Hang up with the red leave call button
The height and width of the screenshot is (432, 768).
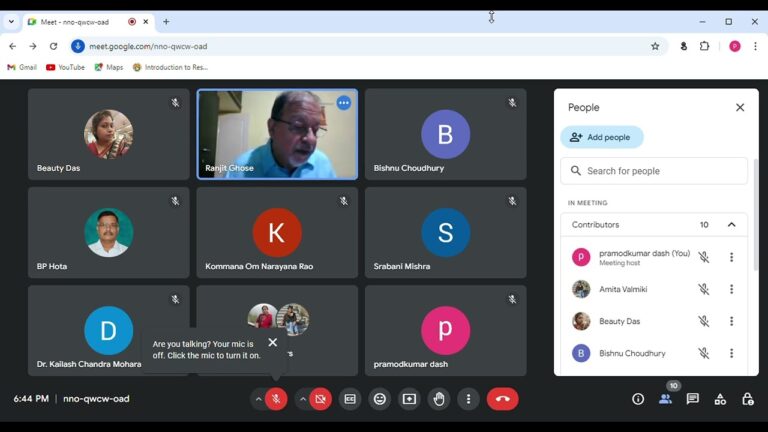coord(502,399)
